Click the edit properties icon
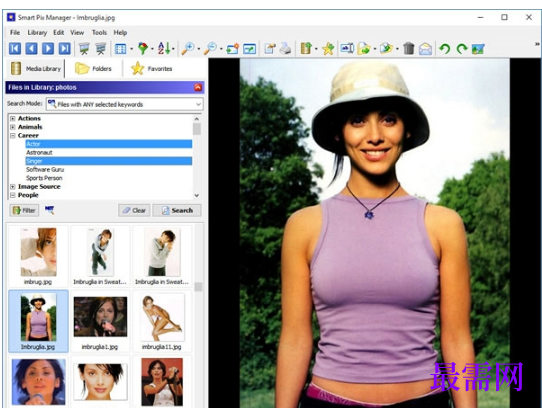The image size is (542, 408). click(x=270, y=48)
